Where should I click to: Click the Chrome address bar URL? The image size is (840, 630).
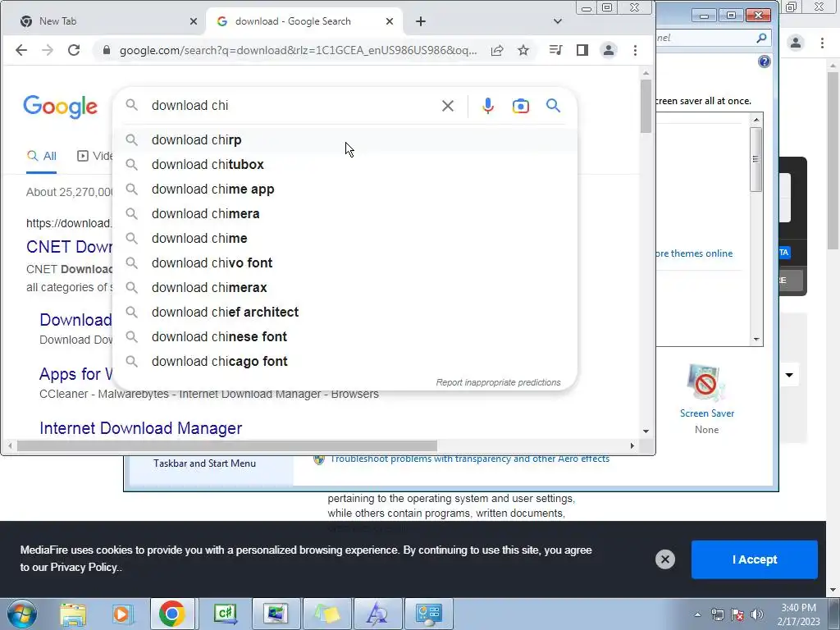coord(298,50)
